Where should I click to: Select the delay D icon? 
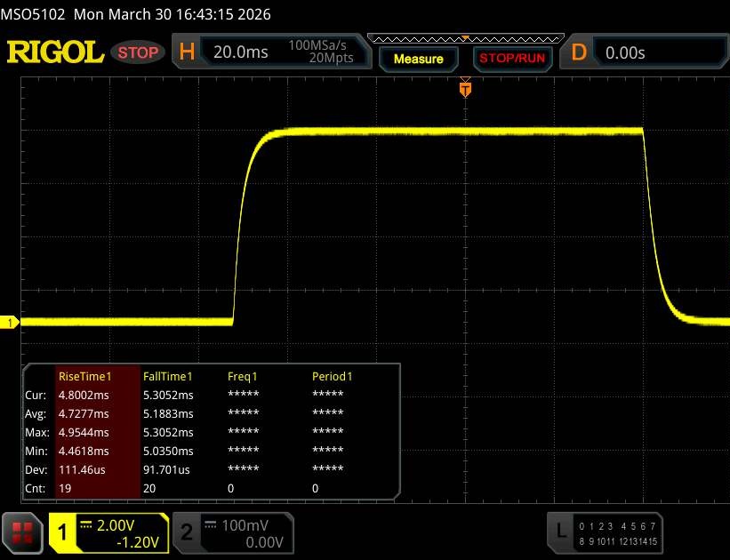click(579, 52)
